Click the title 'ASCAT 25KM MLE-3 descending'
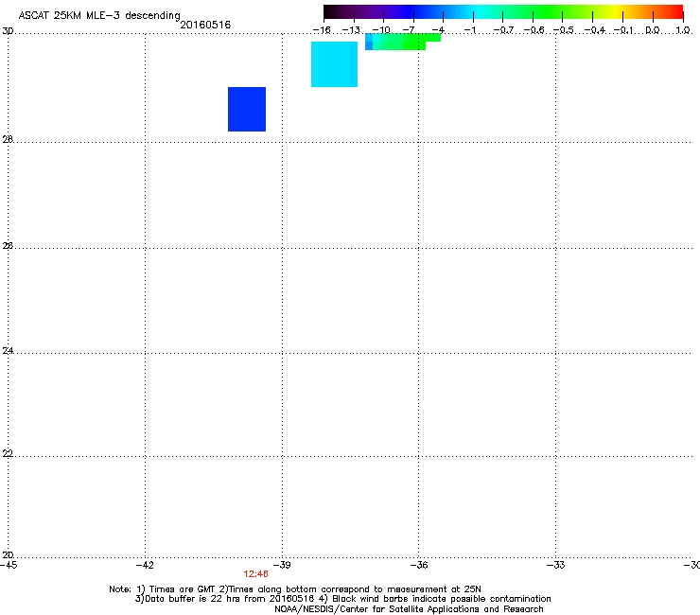The height and width of the screenshot is (615, 700). tap(99, 16)
